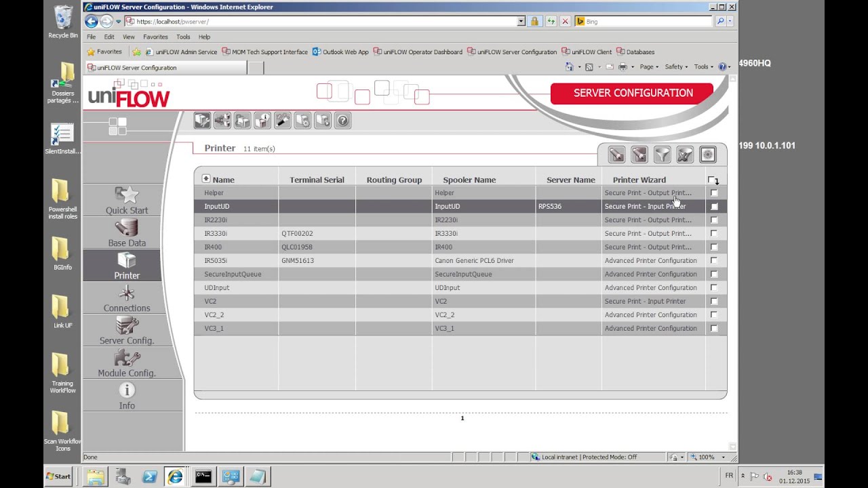Open the Server Config. sidebar section
The height and width of the screenshot is (488, 868).
click(x=127, y=330)
